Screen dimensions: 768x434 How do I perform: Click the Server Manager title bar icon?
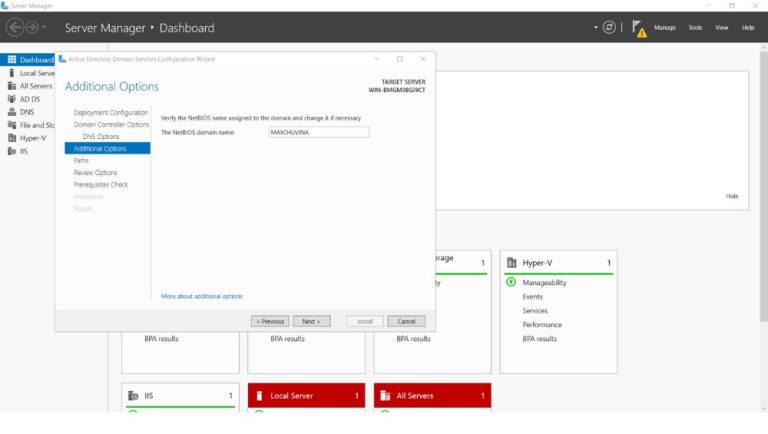pyautogui.click(x=4, y=5)
